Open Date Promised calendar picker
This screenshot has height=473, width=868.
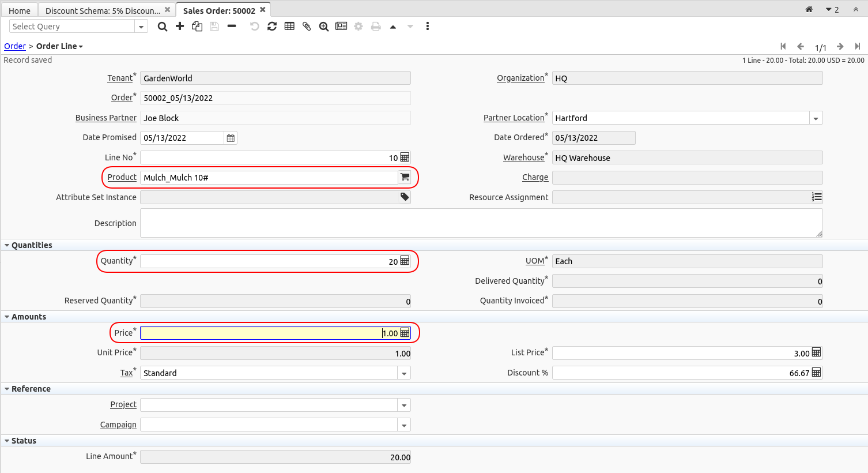(231, 138)
